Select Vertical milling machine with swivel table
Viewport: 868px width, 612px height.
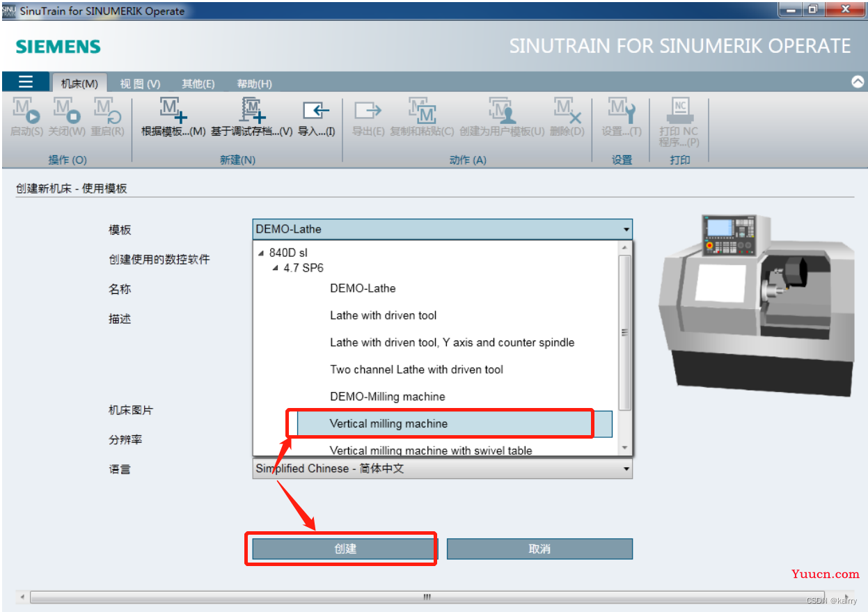pos(431,450)
